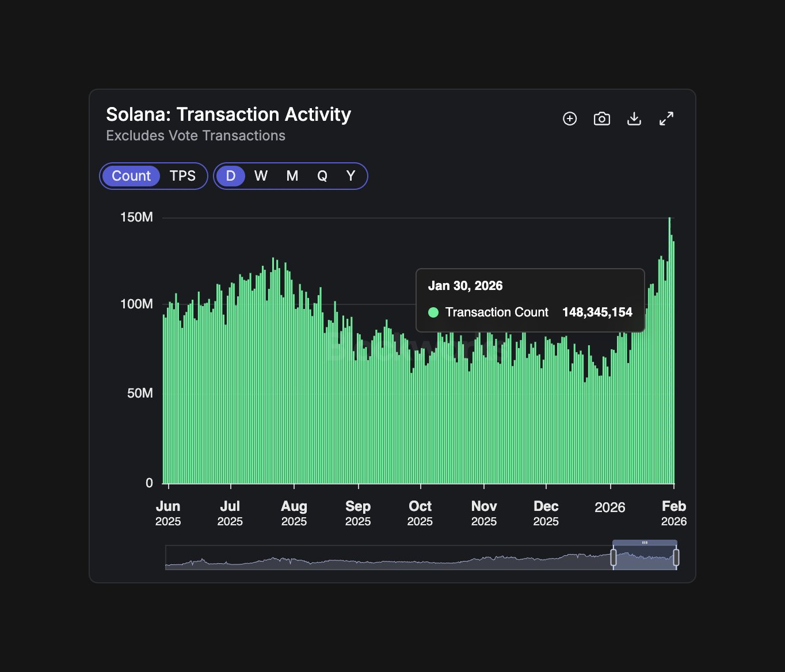The image size is (785, 672).
Task: Click the 'Excludes Vote Transactions' subtitle
Action: point(196,136)
